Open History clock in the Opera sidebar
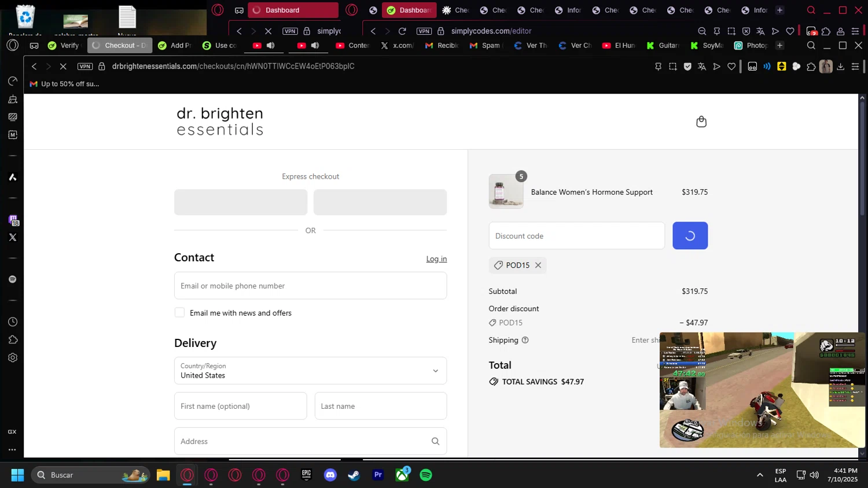 [x=13, y=322]
